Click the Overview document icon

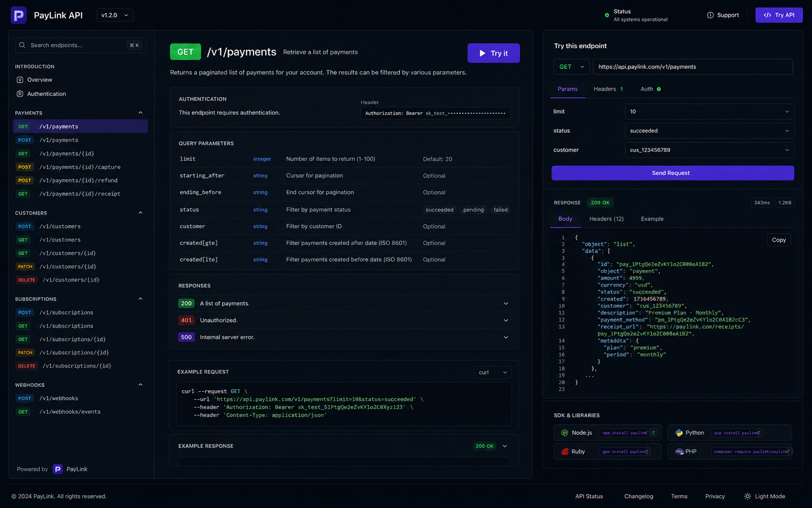click(x=20, y=80)
